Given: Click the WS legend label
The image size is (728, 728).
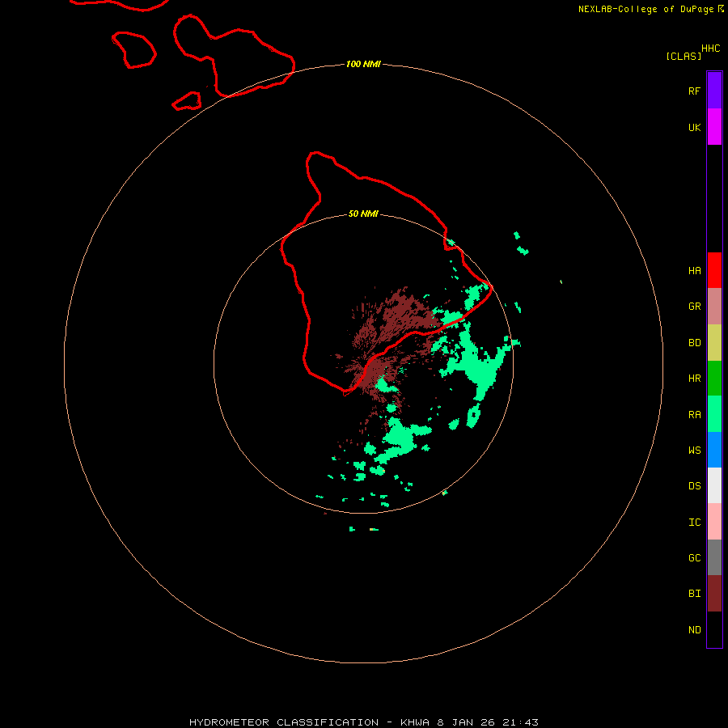Looking at the screenshot, I should [x=694, y=451].
